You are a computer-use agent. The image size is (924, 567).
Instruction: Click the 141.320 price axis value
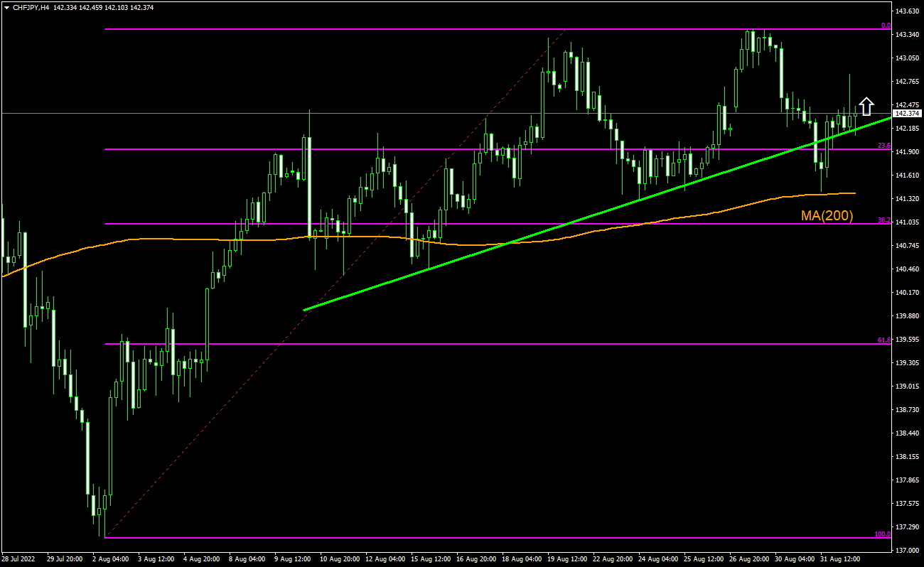(x=908, y=199)
